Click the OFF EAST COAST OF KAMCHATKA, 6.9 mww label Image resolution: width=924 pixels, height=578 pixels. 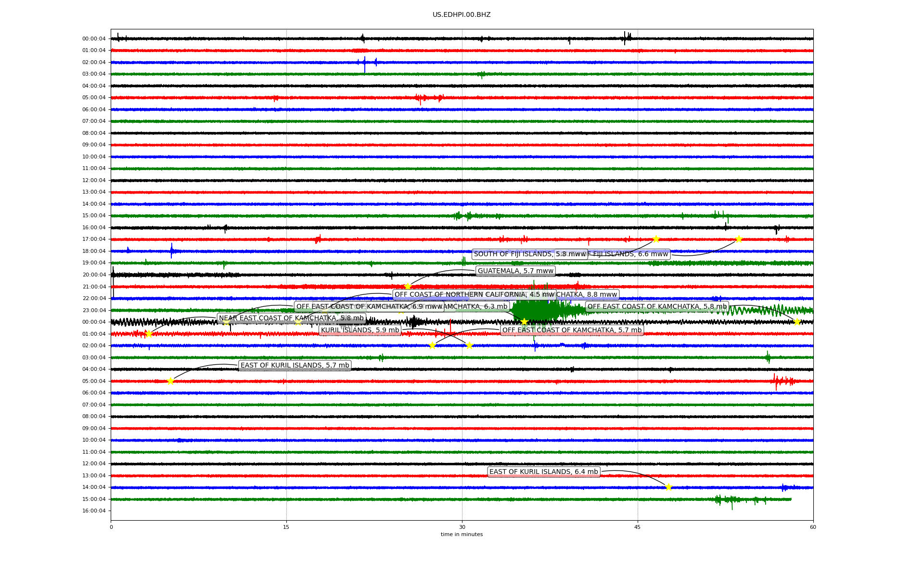pos(369,307)
